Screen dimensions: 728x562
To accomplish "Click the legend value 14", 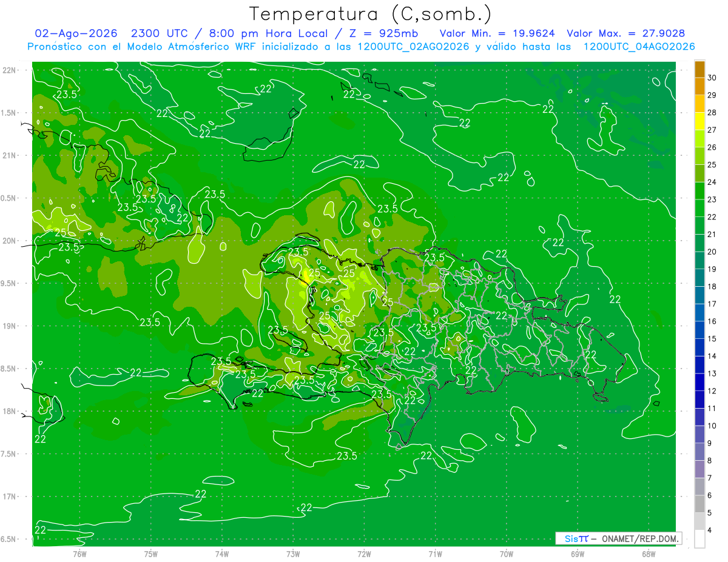I will (x=712, y=356).
